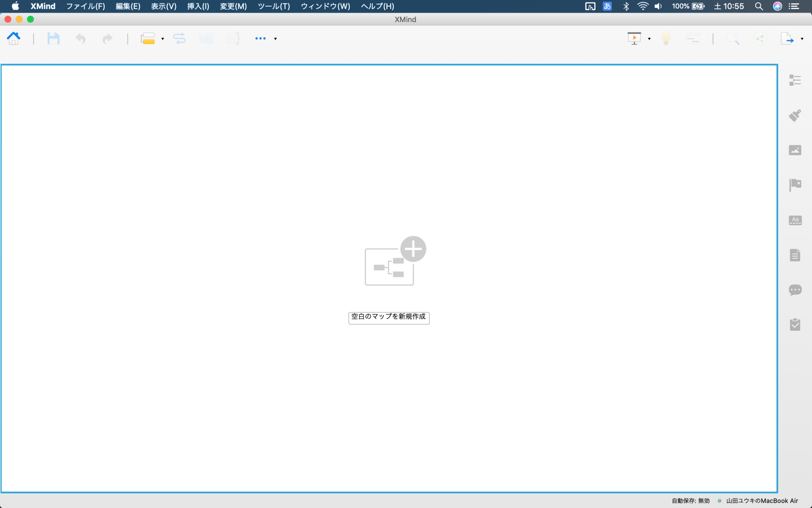The image size is (812, 508).
Task: Expand the Topic icon dropdown arrow
Action: (x=163, y=39)
